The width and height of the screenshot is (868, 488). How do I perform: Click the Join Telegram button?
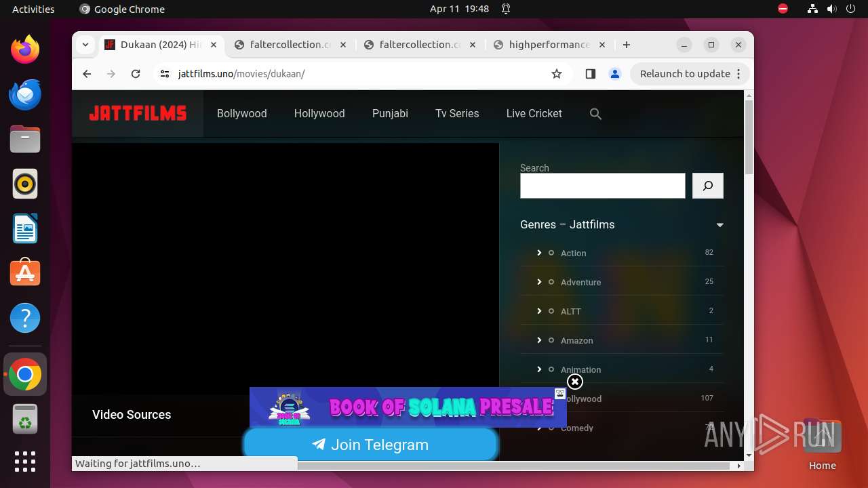[370, 445]
